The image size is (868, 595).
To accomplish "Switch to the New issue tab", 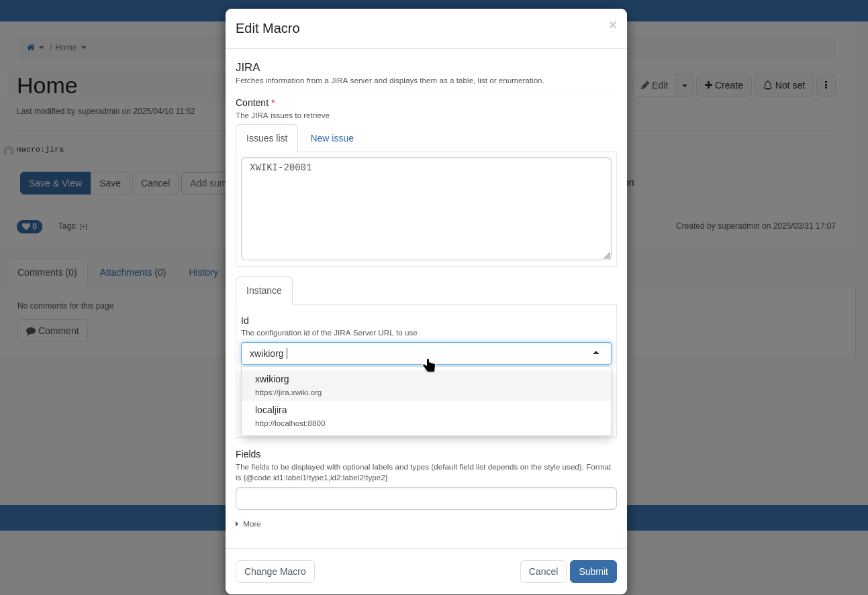I will point(332,138).
